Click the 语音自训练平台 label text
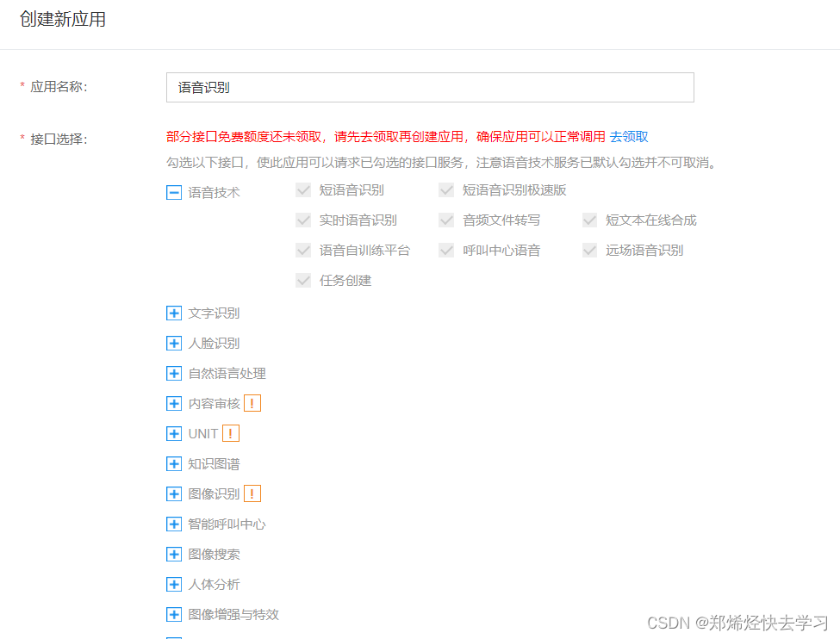The height and width of the screenshot is (639, 840). click(x=364, y=250)
